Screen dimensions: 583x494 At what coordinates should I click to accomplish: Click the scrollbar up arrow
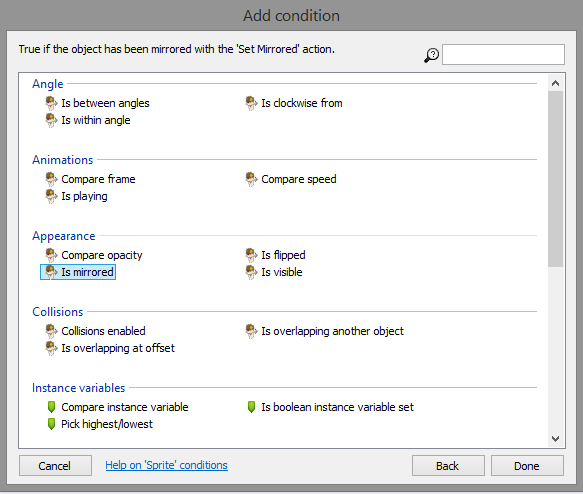point(555,83)
